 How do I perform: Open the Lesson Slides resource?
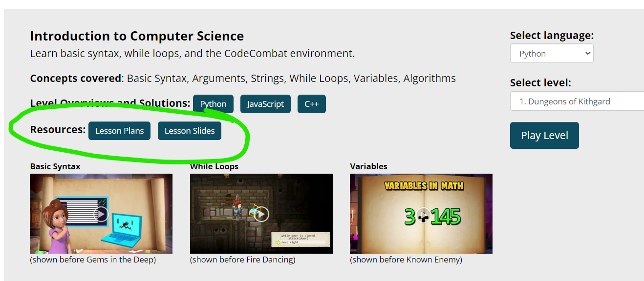click(x=190, y=131)
